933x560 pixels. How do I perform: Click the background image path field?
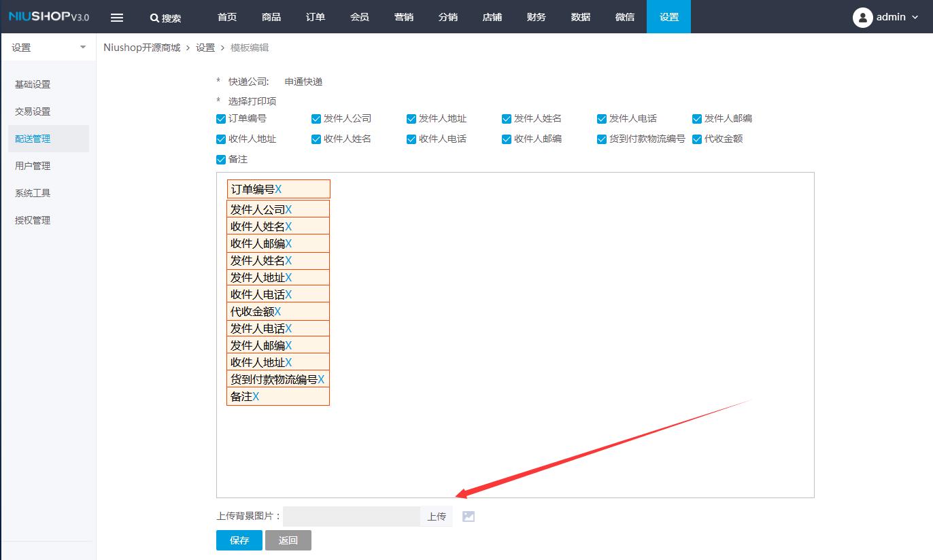click(352, 517)
